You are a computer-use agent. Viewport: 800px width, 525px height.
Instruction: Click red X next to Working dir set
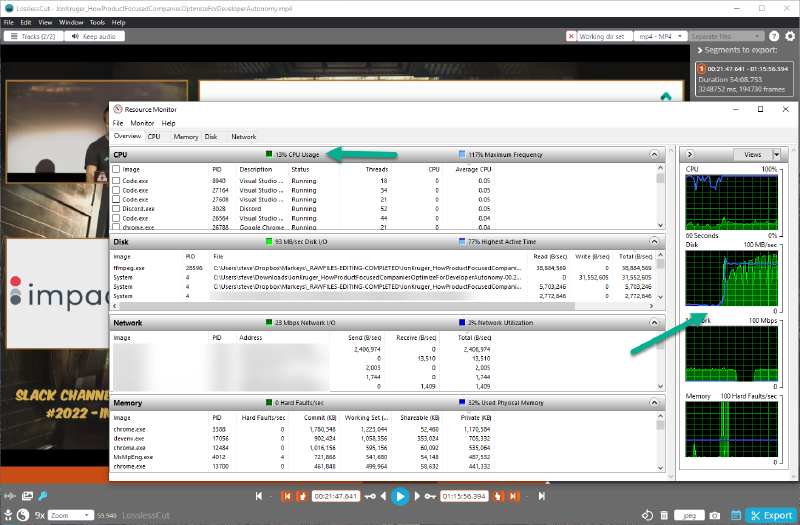click(x=571, y=36)
